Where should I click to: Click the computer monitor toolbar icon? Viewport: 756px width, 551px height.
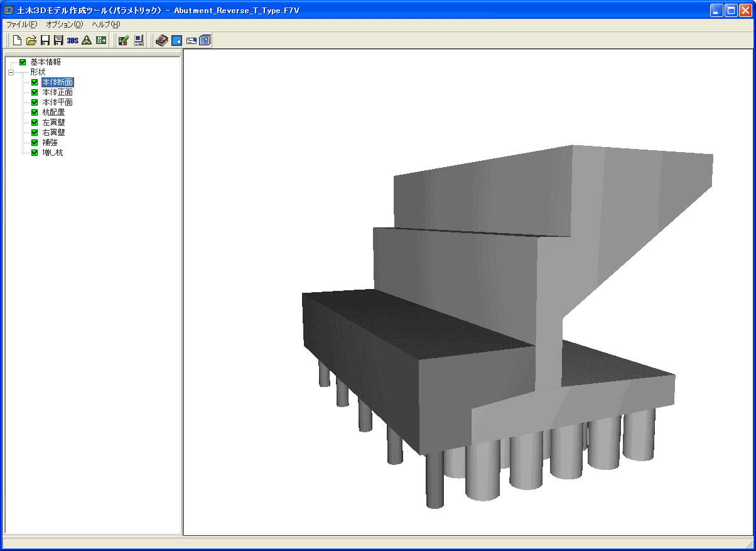pyautogui.click(x=139, y=41)
